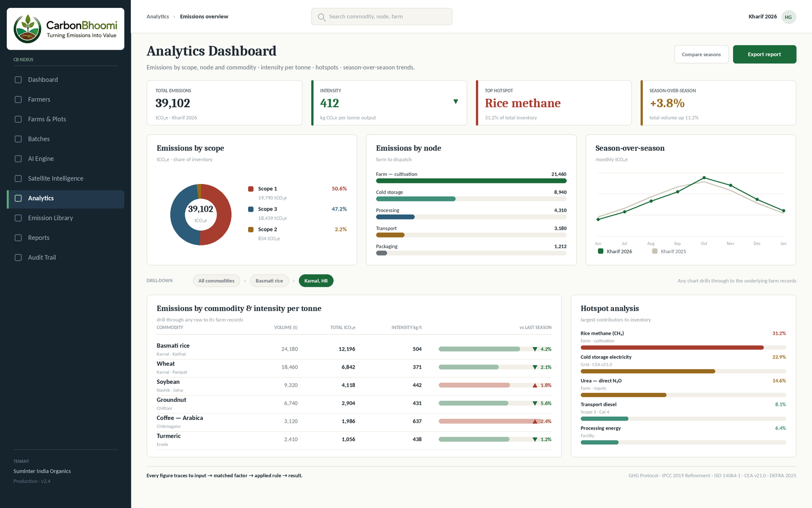812x508 pixels.
Task: Click the Scope 3 blue legend swatch
Action: click(x=251, y=209)
